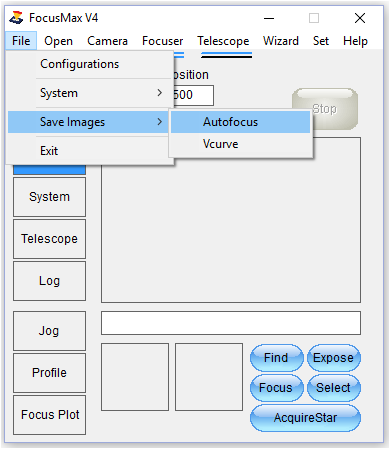Viewport: 390px width, 449px height.
Task: Open the Telescope panel button
Action: click(49, 239)
